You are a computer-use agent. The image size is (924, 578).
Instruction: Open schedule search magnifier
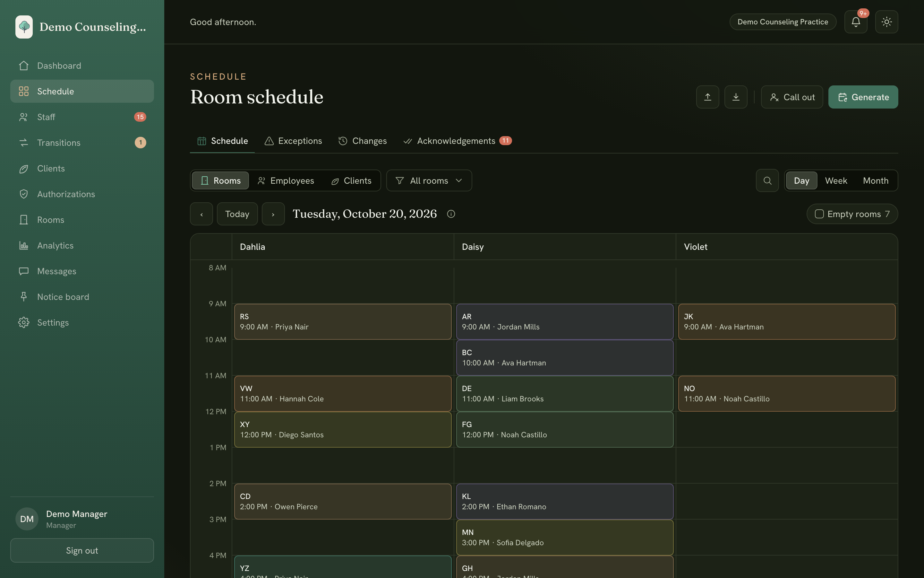click(x=767, y=180)
